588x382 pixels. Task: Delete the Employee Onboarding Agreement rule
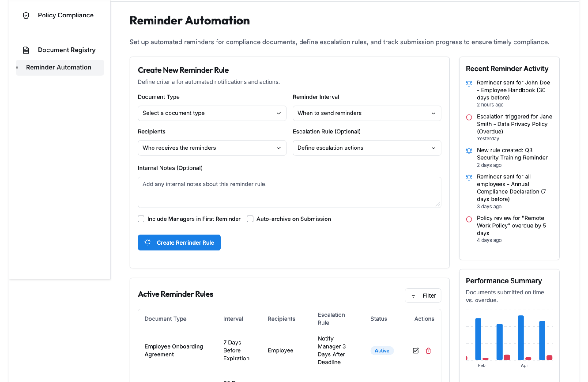click(428, 350)
